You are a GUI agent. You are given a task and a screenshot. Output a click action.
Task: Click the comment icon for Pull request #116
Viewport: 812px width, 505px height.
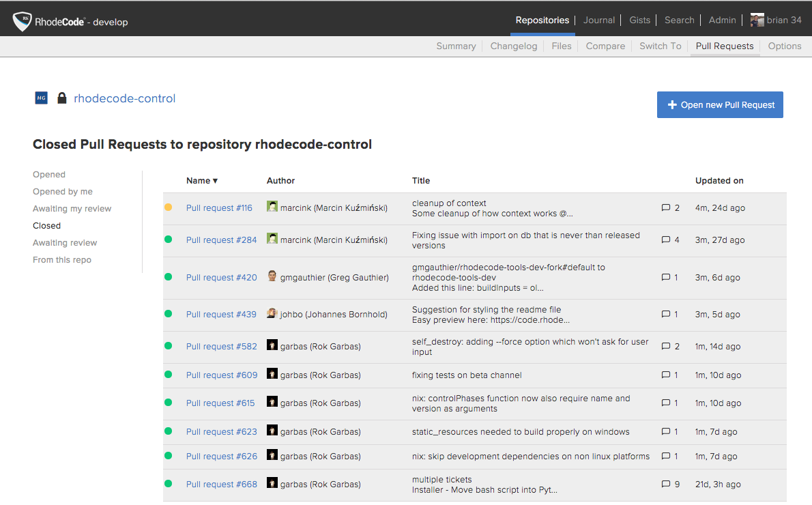pyautogui.click(x=666, y=208)
